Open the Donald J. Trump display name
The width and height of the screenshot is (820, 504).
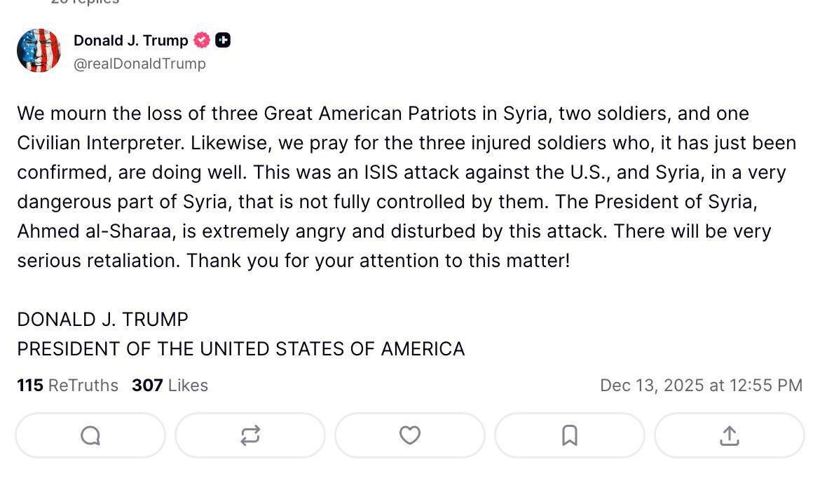(131, 41)
